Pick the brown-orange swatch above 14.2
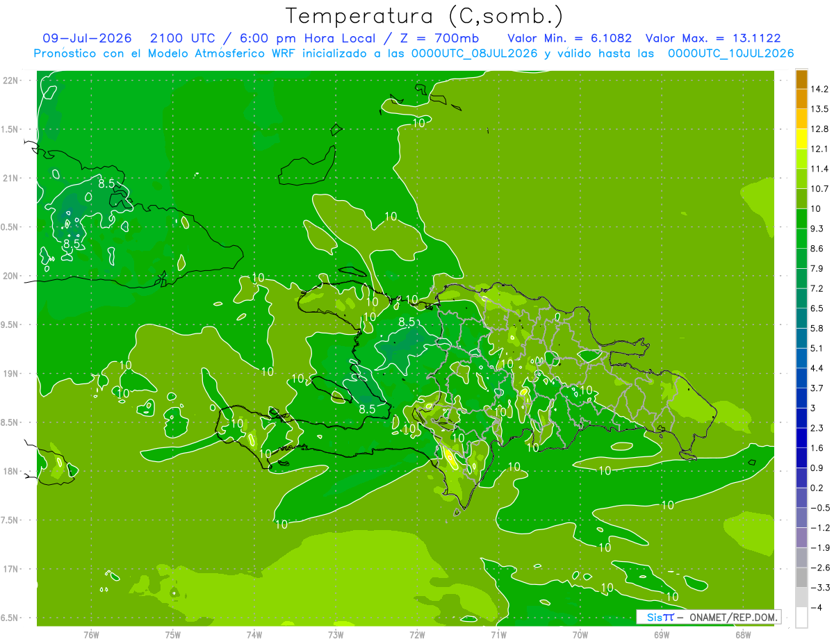Viewport: 834px width, 644px height. coord(801,79)
